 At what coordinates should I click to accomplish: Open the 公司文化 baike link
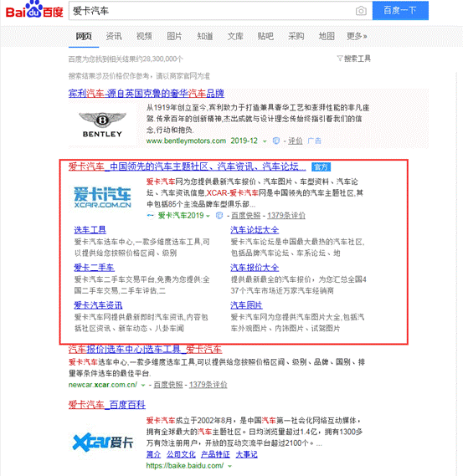[x=181, y=454]
